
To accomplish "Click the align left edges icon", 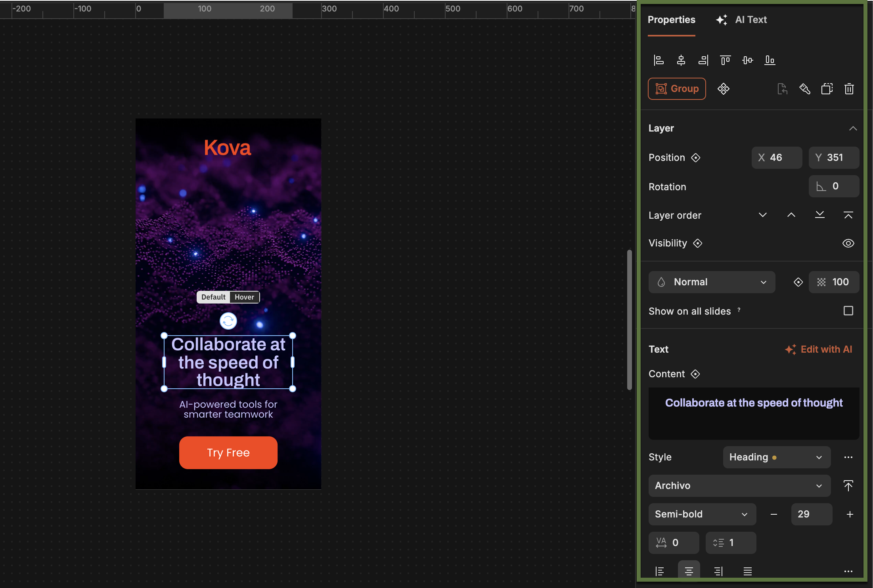I will (659, 60).
